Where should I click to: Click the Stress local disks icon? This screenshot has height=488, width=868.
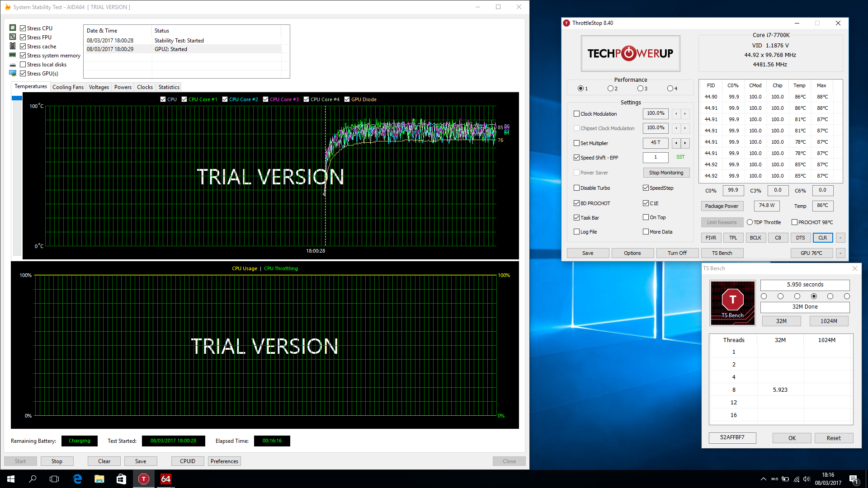13,65
